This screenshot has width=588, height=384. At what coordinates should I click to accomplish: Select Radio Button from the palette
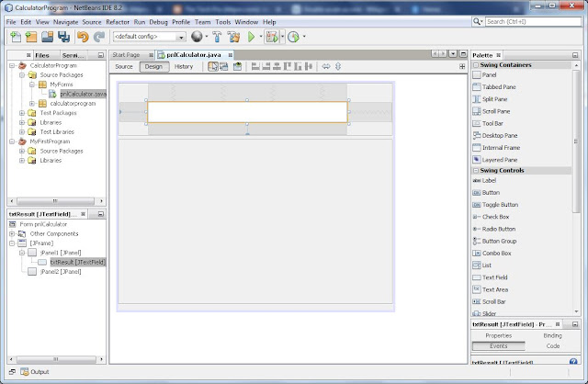coord(499,229)
